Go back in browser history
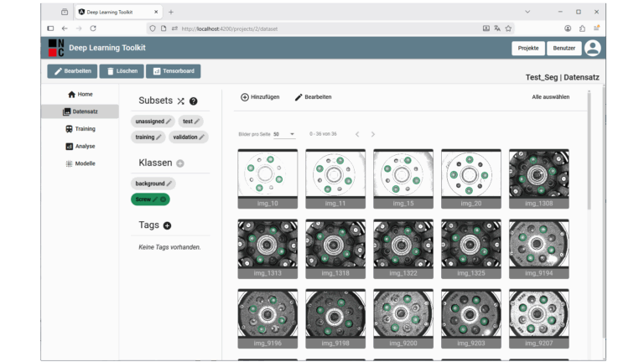 (65, 28)
